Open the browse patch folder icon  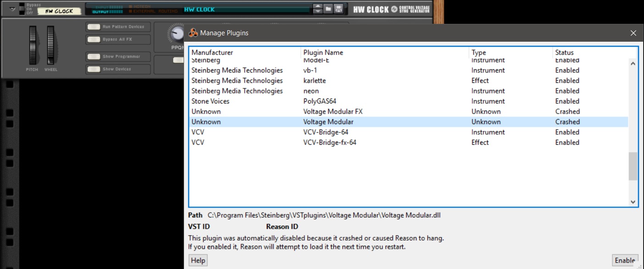[328, 9]
